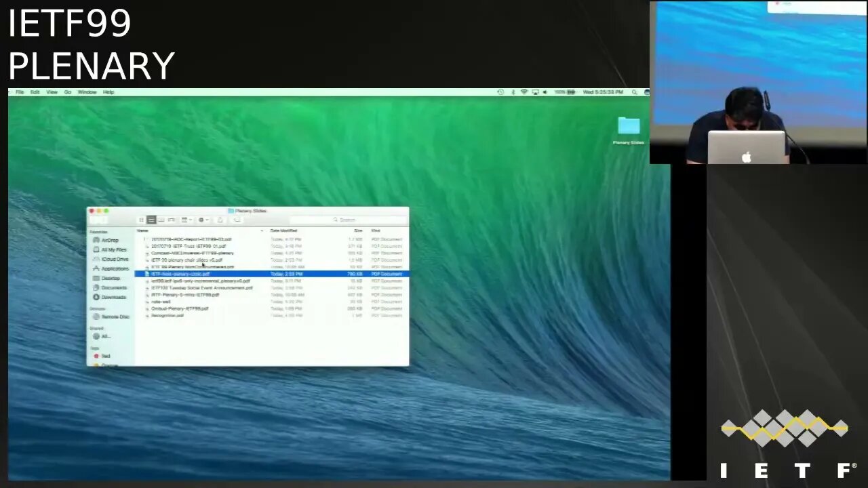Open the Edit menu
The height and width of the screenshot is (488, 868).
[x=35, y=92]
